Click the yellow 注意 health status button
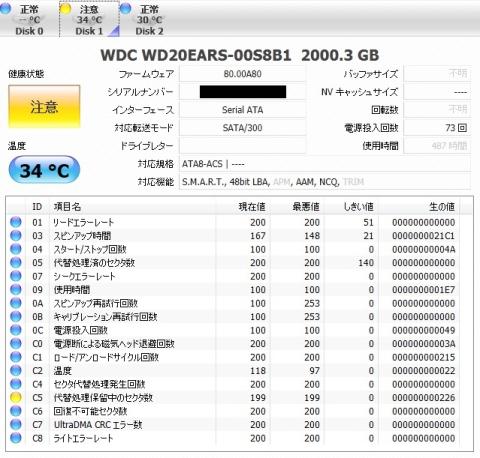The height and width of the screenshot is (458, 480). tap(44, 107)
